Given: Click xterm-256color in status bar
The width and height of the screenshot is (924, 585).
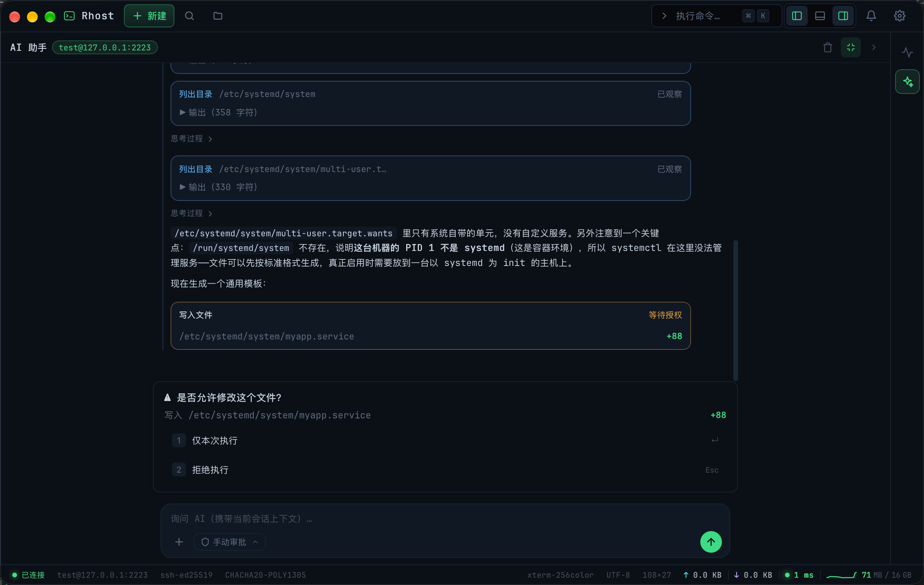Looking at the screenshot, I should pos(560,575).
